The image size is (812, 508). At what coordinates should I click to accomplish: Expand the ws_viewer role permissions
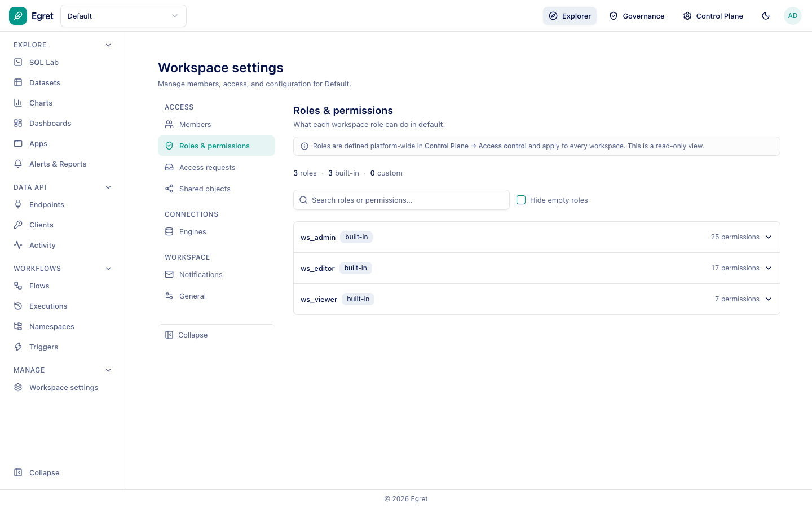click(x=537, y=299)
